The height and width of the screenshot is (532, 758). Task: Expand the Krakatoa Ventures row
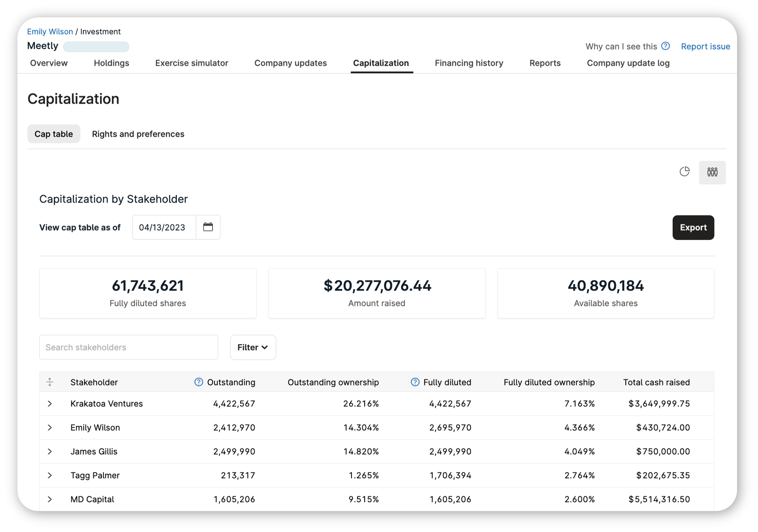pos(50,404)
